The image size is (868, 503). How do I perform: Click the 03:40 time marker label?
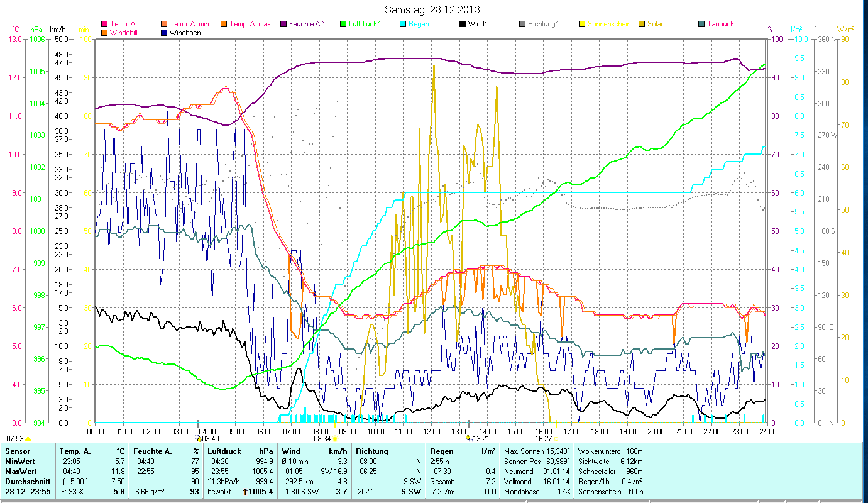coord(210,439)
